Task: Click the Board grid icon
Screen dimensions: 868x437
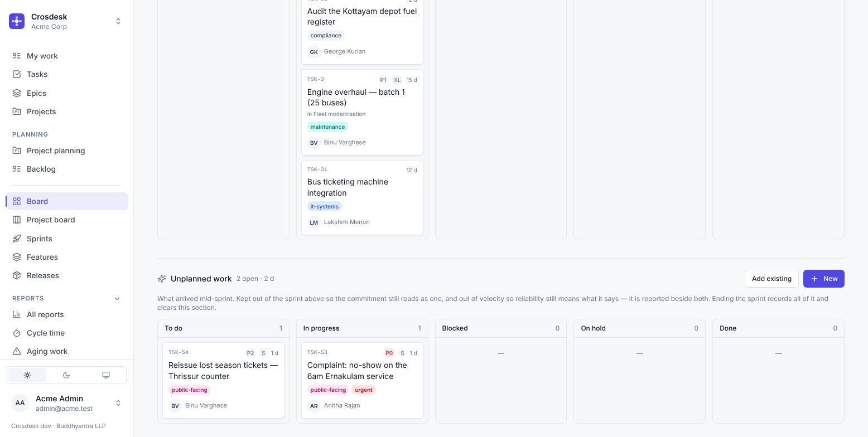Action: 17,201
